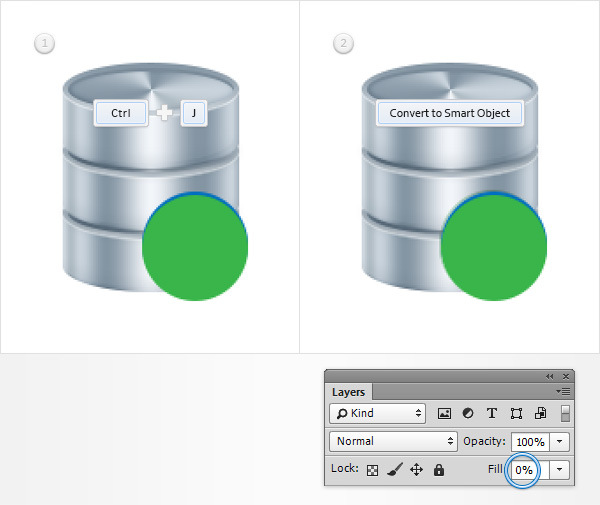
Task: Filter layers by pixel layer icon
Action: point(445,413)
